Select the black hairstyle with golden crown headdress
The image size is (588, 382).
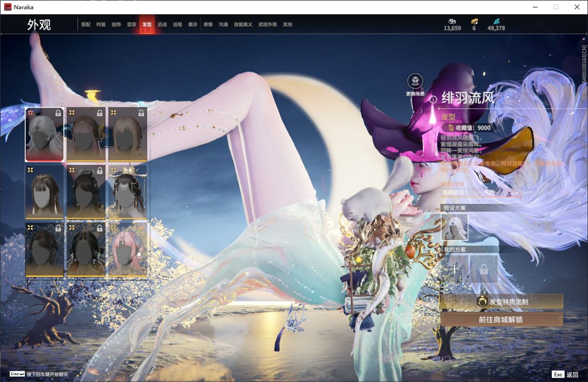tap(127, 192)
